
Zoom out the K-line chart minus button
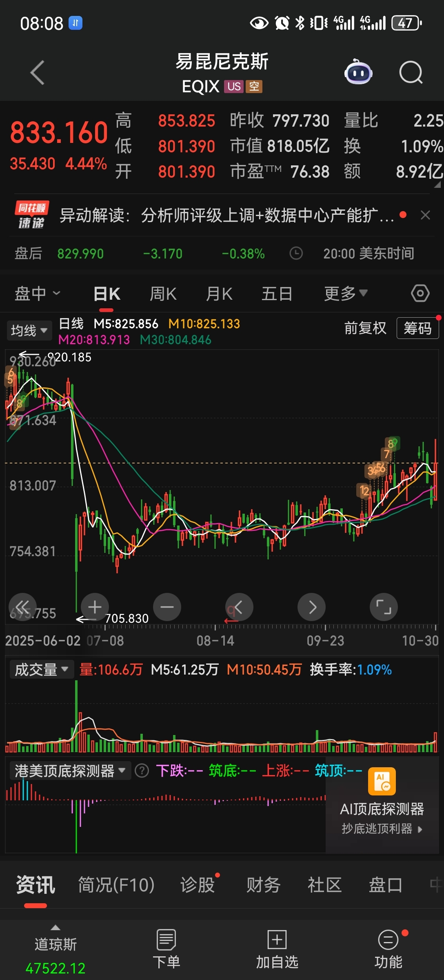(167, 607)
